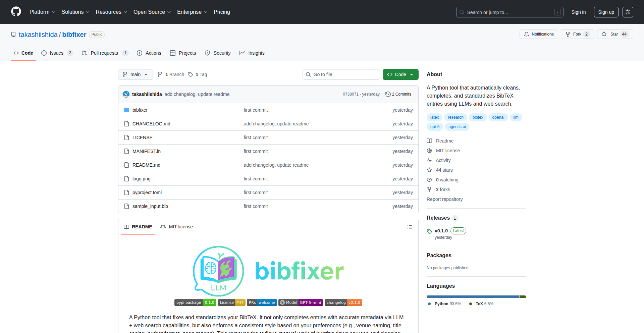Click the CHANGELOG.md file icon
The image size is (644, 333).
(126, 124)
